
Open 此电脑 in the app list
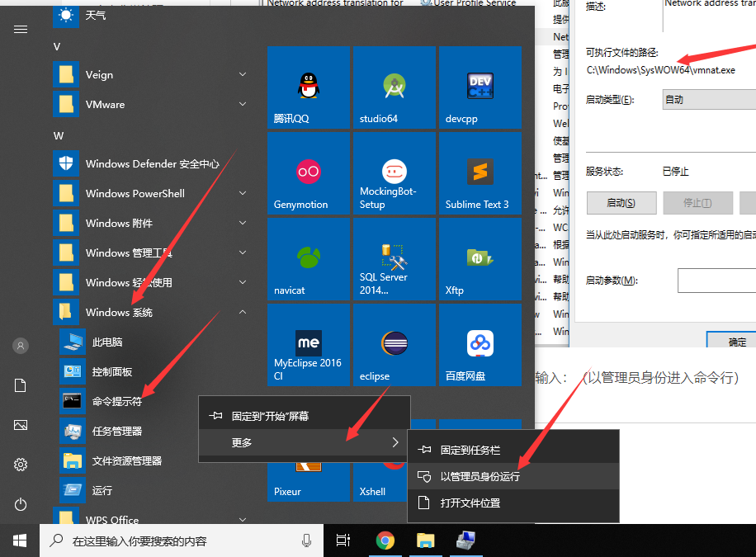(x=154, y=342)
